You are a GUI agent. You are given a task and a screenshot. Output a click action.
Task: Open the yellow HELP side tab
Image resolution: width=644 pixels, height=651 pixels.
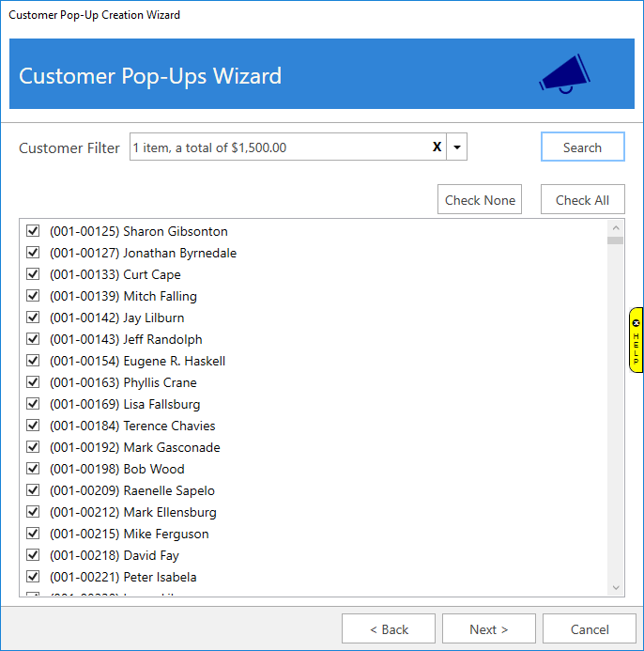coord(636,340)
